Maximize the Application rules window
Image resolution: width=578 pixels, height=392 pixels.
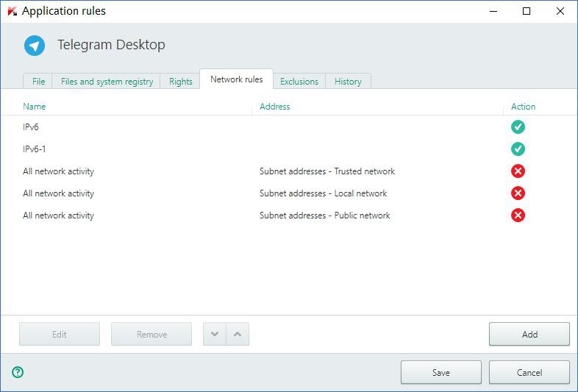[527, 11]
